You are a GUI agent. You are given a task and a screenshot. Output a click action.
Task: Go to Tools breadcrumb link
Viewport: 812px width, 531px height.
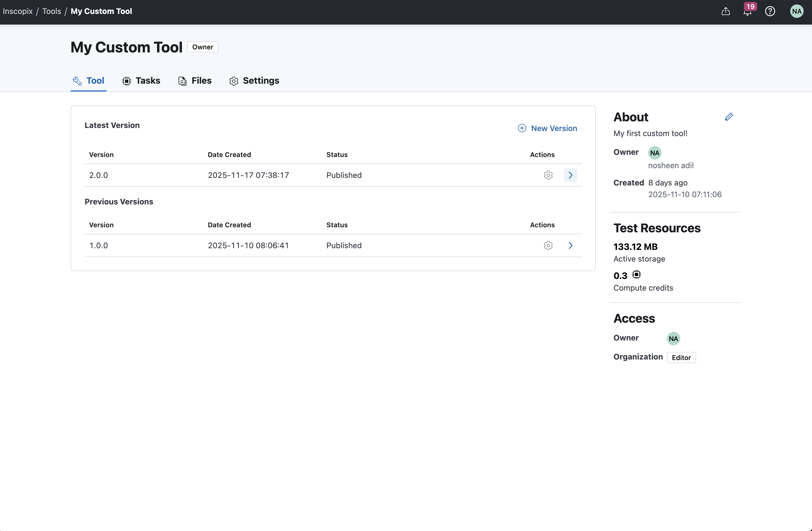(x=52, y=11)
